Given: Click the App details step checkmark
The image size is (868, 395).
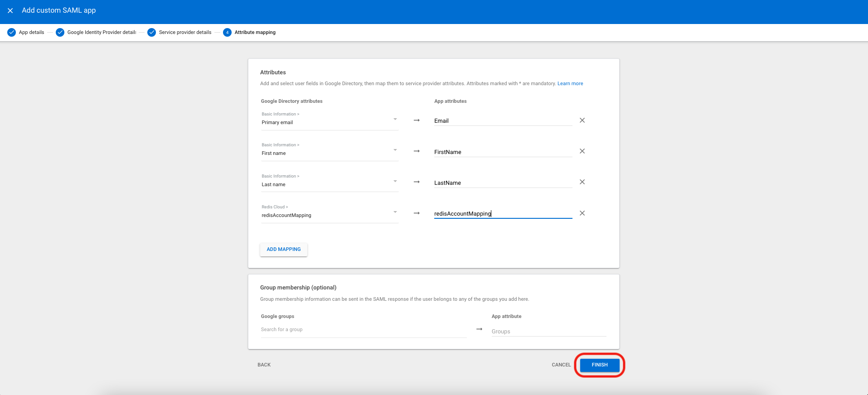Looking at the screenshot, I should click(x=12, y=33).
